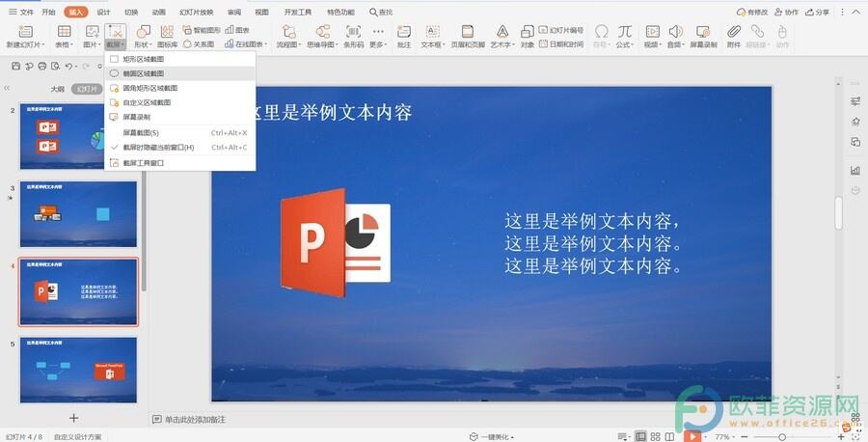Open the 一键美化 dropdown in status bar
The width and height of the screenshot is (868, 442).
tap(492, 436)
